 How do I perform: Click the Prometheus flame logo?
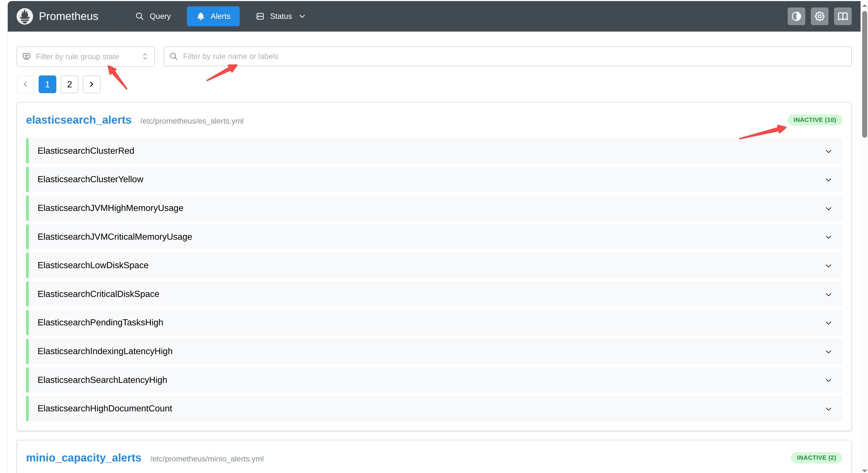(x=25, y=16)
